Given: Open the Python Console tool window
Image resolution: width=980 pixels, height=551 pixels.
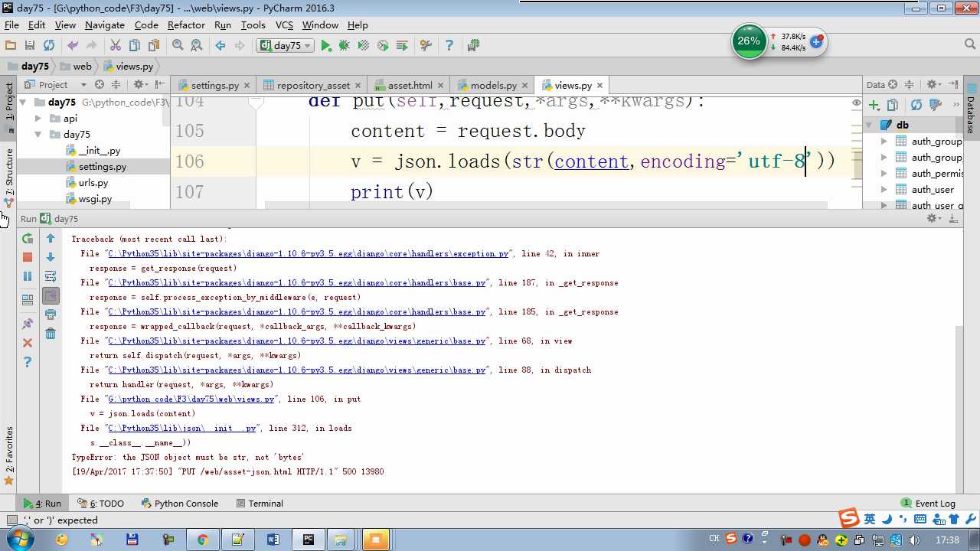Looking at the screenshot, I should [x=180, y=504].
